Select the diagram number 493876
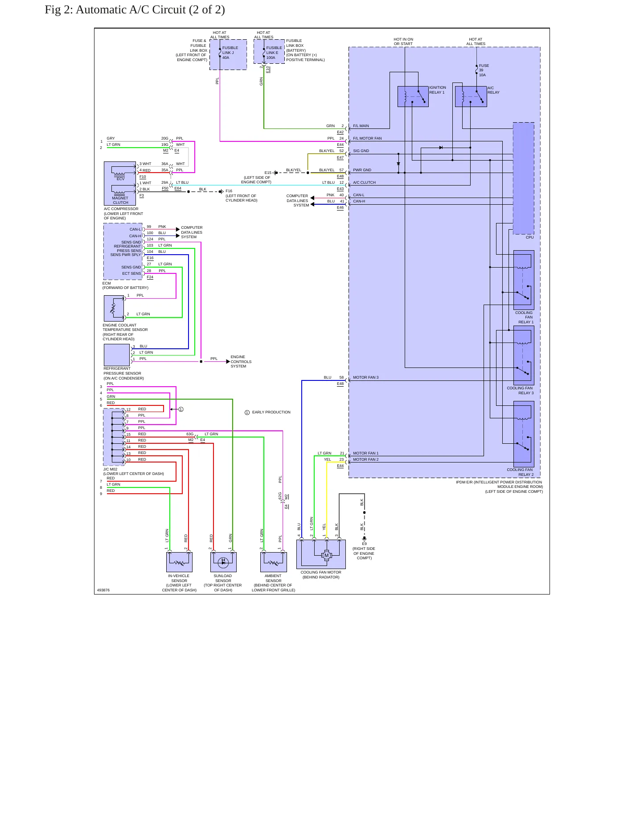The width and height of the screenshot is (644, 834). 103,590
